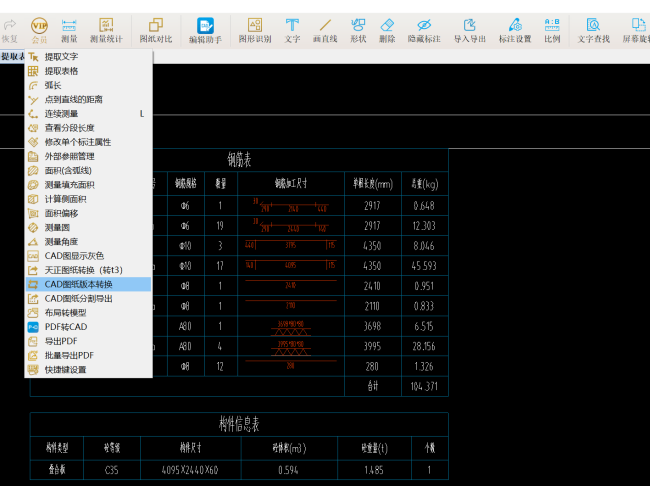
Task: Choose 批量导出PDF menu item
Action: pos(88,355)
